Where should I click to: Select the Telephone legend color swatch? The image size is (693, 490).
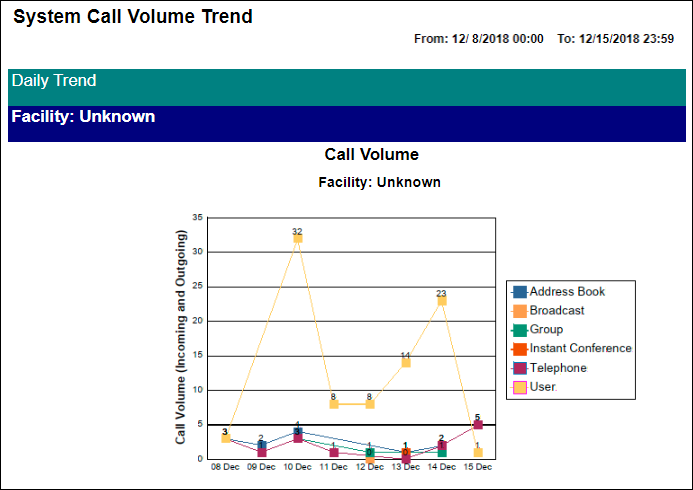coord(520,368)
